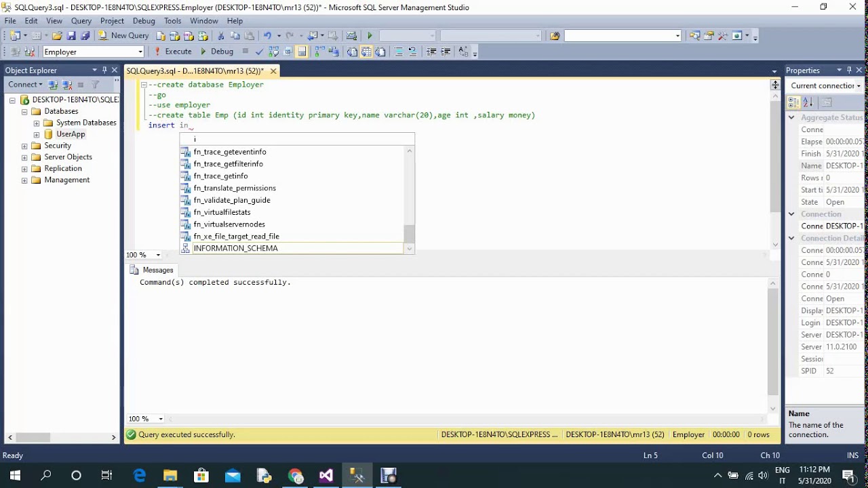Click the wrench-and-hammer Toolbox icon
868x488 pixels.
click(722, 36)
